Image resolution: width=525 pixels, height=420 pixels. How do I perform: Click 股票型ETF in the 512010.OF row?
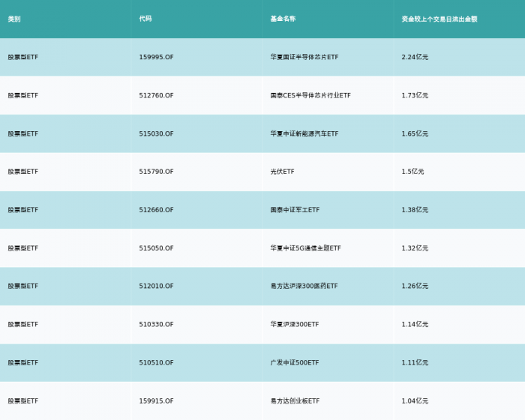(23, 286)
